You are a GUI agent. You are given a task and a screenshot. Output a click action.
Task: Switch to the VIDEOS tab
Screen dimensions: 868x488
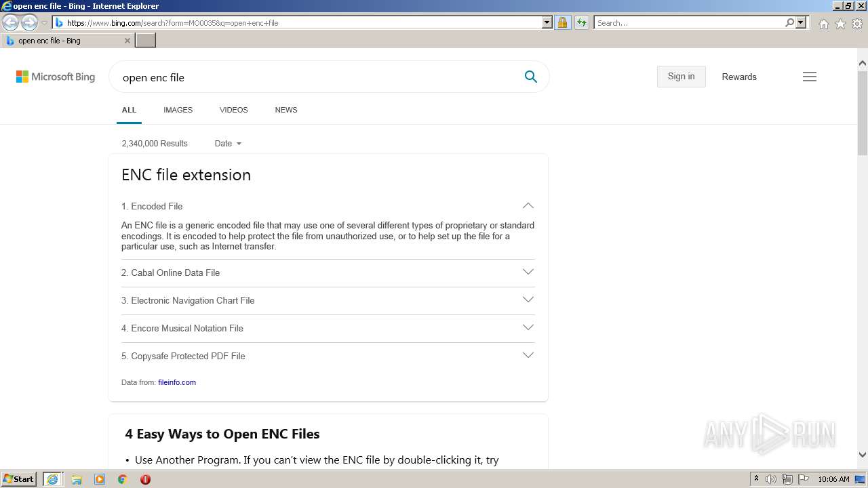(233, 110)
